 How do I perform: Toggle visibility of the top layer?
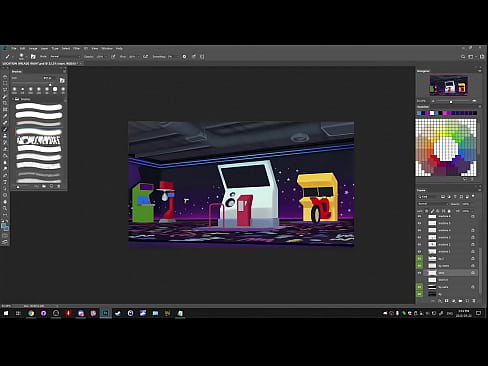(x=420, y=216)
